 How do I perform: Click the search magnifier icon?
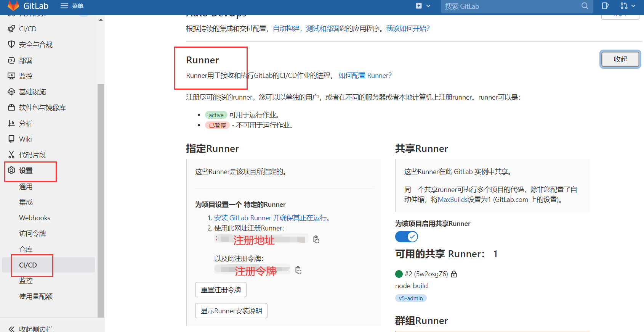pos(585,6)
